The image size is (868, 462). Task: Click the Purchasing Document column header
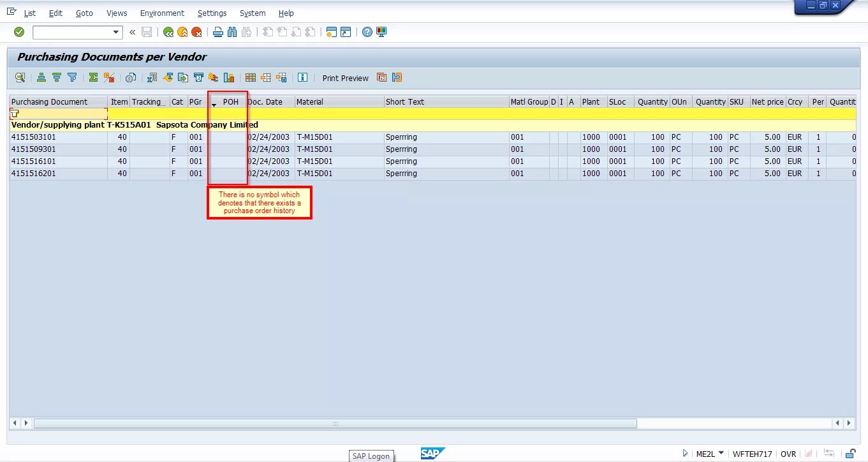point(59,102)
